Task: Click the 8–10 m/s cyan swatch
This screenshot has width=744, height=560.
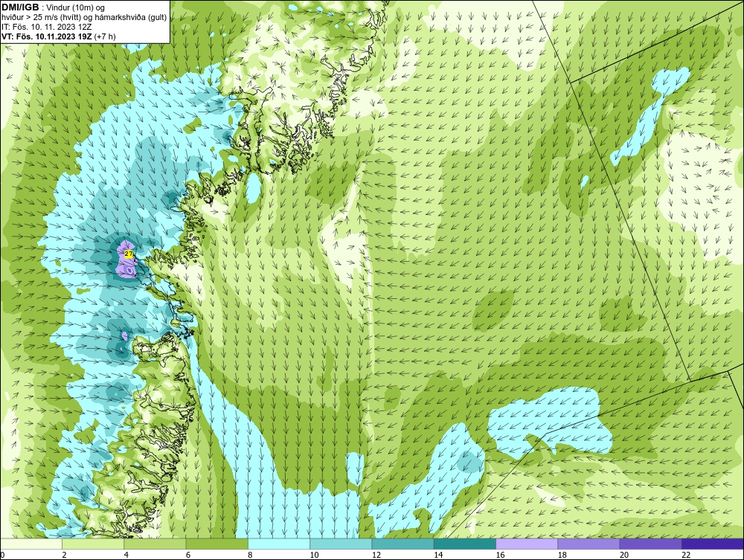Action: click(x=279, y=544)
